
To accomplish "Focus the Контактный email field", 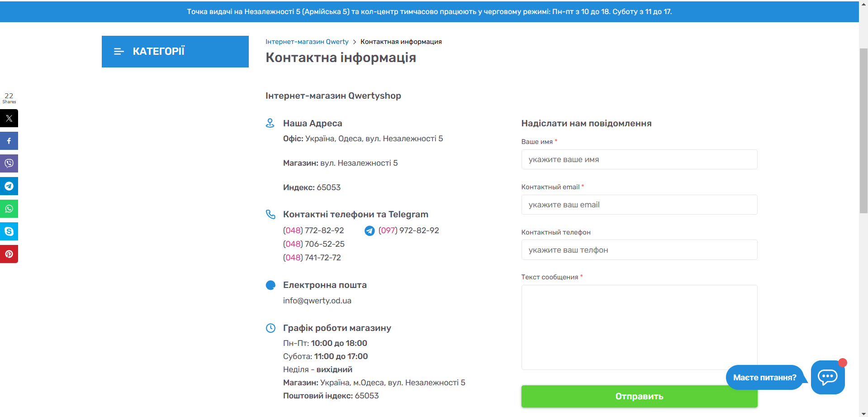I will [639, 205].
